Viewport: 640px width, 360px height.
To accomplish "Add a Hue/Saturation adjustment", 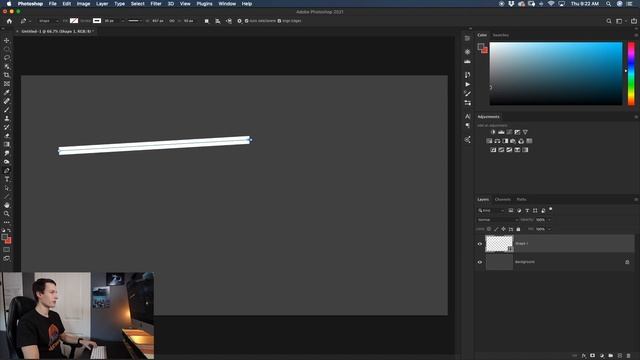I will 489,141.
